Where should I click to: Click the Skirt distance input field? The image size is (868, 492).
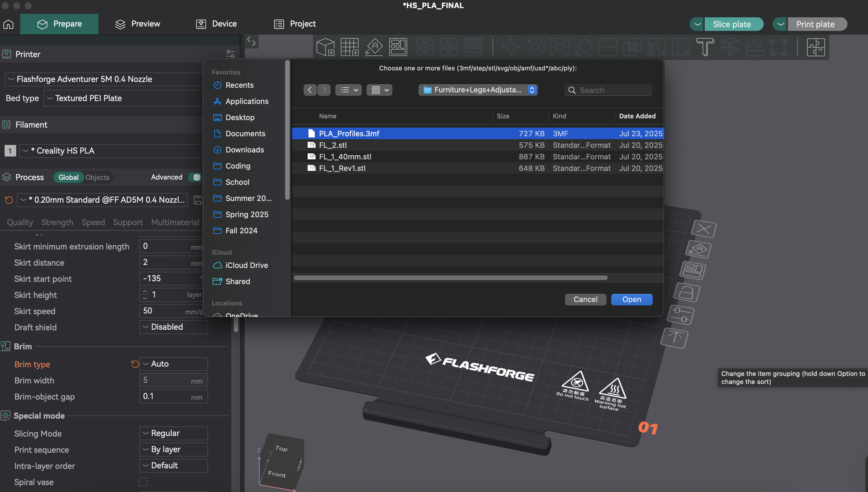171,262
